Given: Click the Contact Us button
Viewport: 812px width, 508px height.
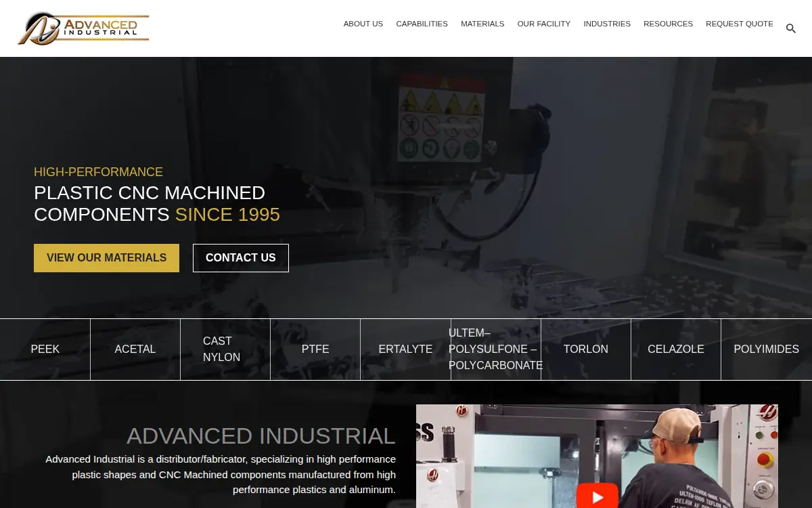Looking at the screenshot, I should tap(241, 258).
